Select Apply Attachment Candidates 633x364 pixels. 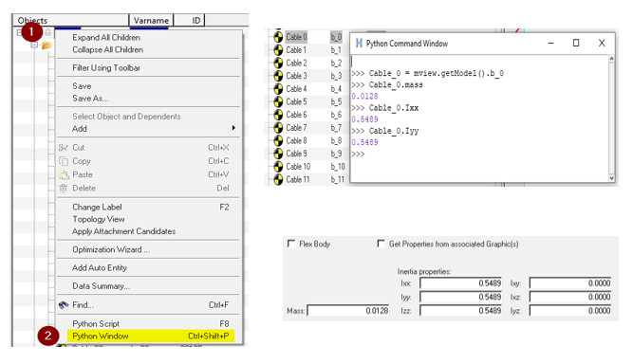(x=124, y=231)
